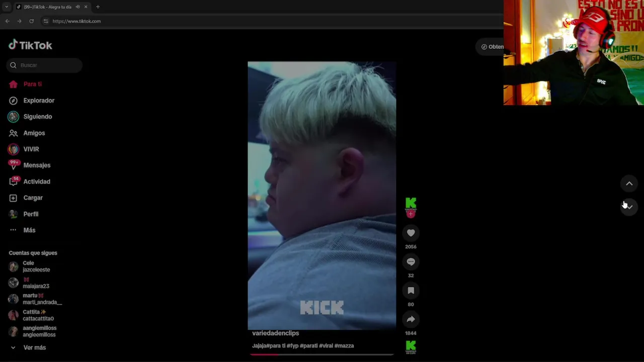Image resolution: width=644 pixels, height=362 pixels.
Task: Go to previous video up arrow
Action: click(629, 184)
